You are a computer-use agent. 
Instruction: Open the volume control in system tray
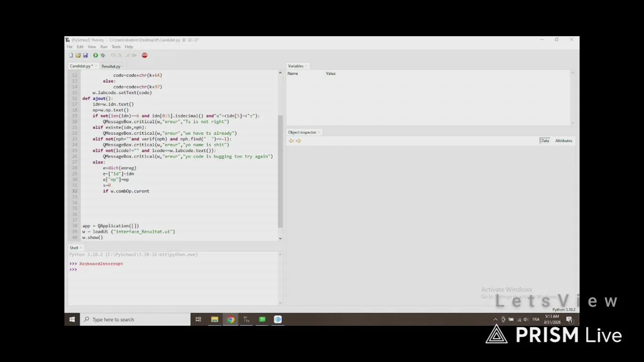(526, 319)
